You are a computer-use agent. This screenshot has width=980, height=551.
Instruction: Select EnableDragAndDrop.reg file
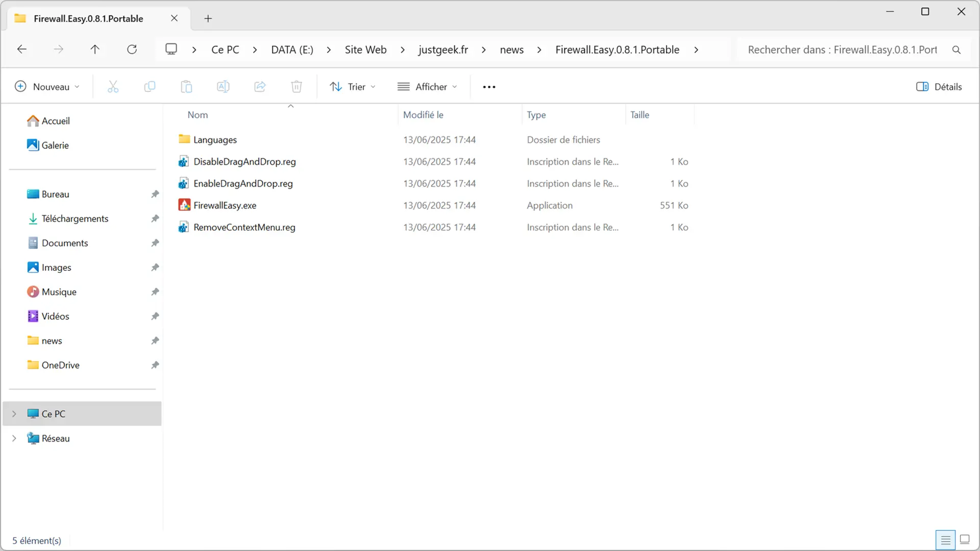click(243, 184)
